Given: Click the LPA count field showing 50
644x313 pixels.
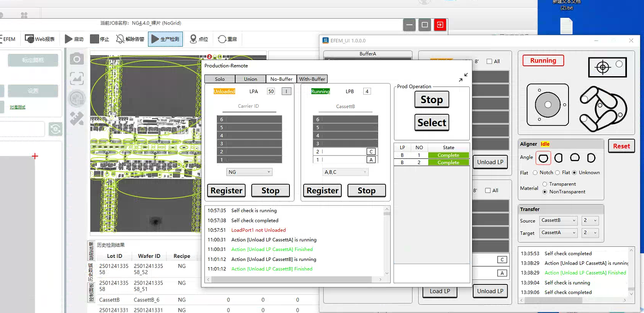Looking at the screenshot, I should [271, 91].
